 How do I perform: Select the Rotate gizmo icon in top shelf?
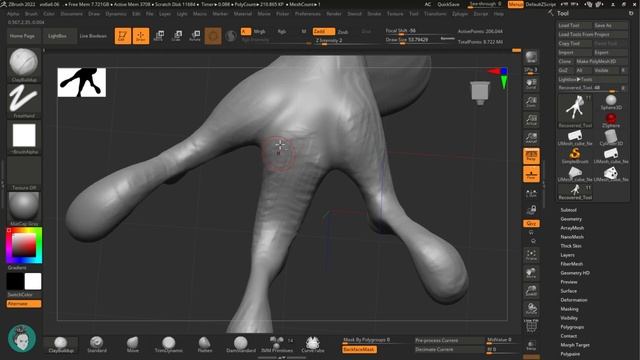(x=195, y=36)
